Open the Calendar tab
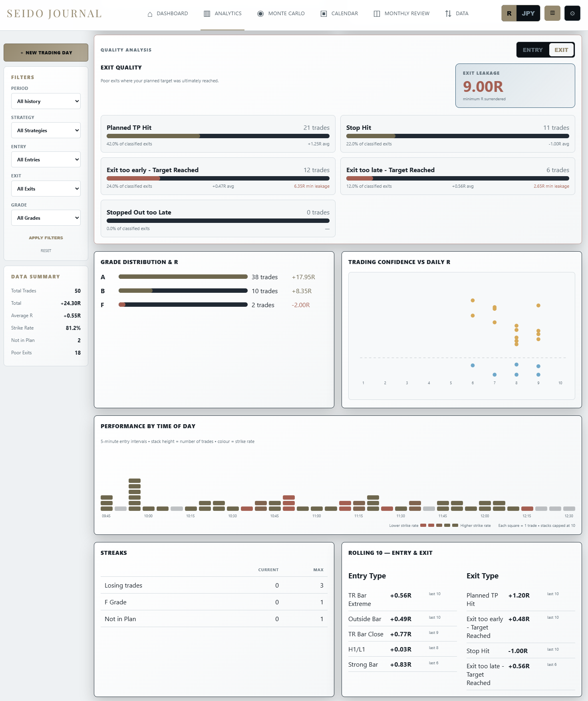588x701 pixels. (339, 14)
